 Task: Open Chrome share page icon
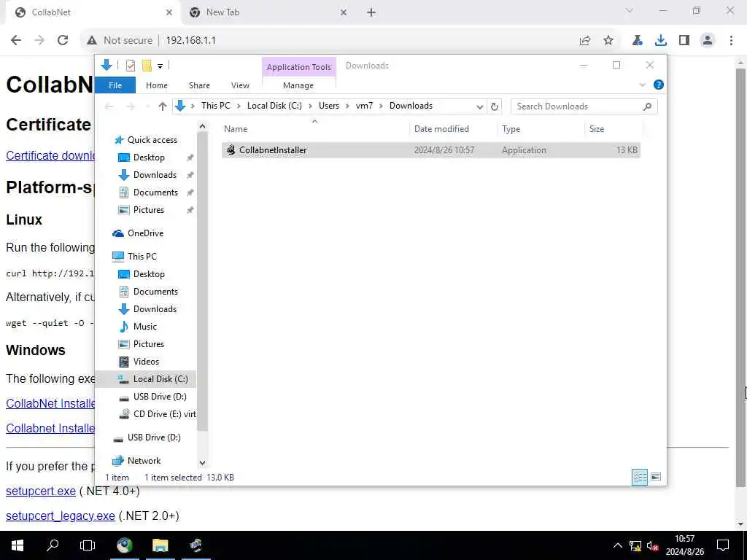[x=585, y=41]
